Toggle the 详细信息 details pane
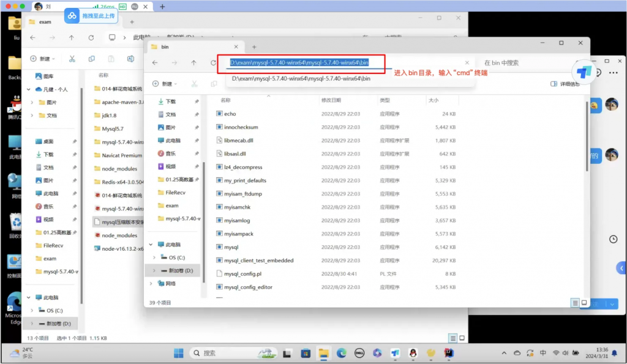 click(x=565, y=84)
